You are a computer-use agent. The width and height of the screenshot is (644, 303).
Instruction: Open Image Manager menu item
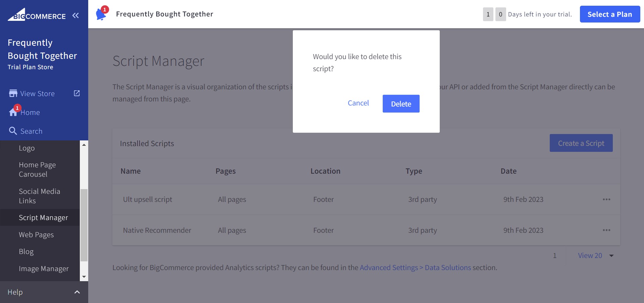point(44,269)
